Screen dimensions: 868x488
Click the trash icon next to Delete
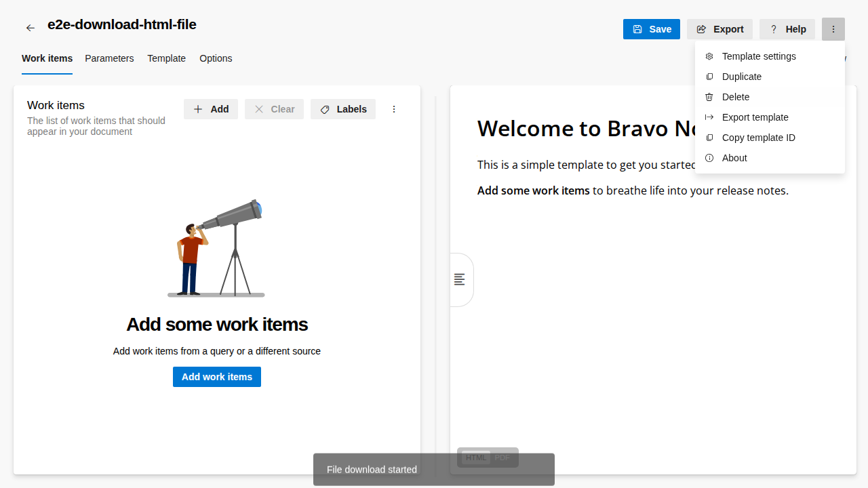pyautogui.click(x=709, y=97)
